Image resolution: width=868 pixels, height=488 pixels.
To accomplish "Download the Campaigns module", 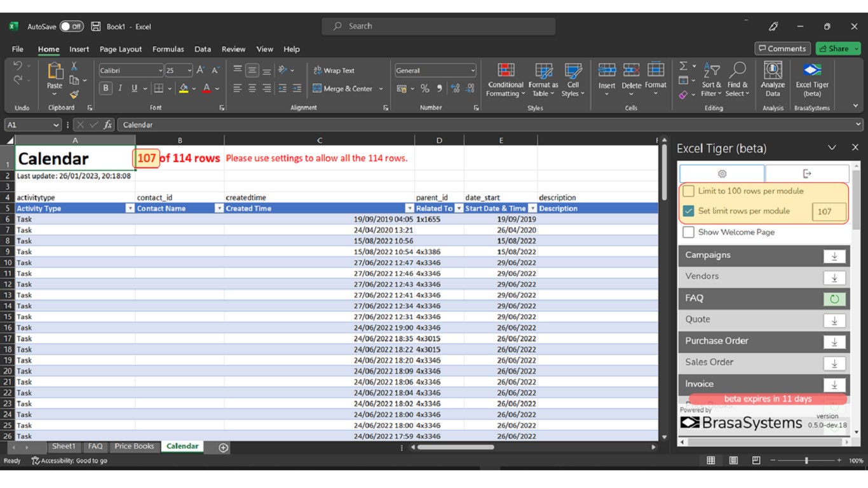I will click(x=834, y=256).
